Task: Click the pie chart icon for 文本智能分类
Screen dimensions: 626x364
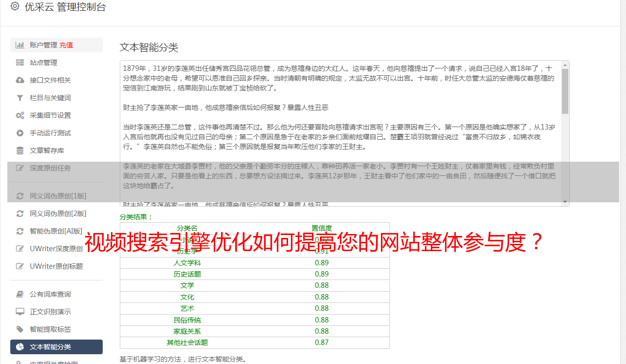Action: 20,347
